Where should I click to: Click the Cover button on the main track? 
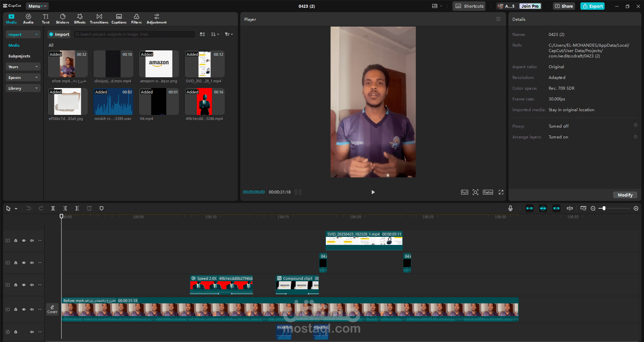tap(52, 309)
